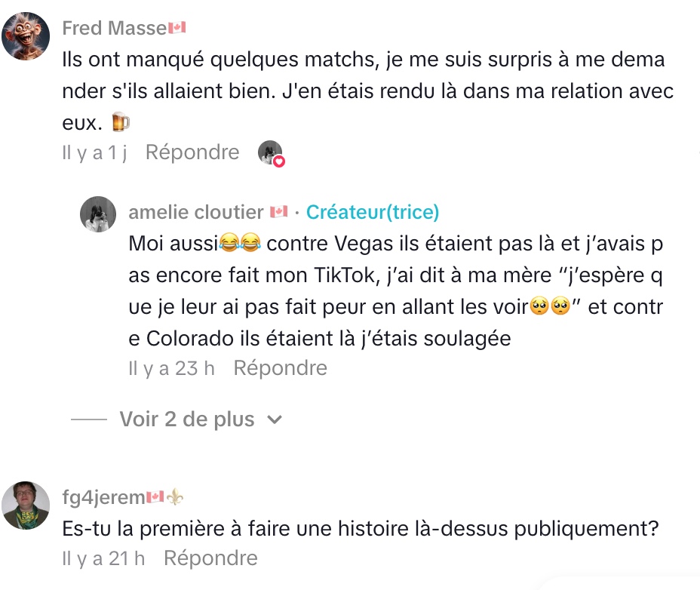The height and width of the screenshot is (590, 700).
Task: Click amelie cloutier's profile avatar
Action: [98, 214]
